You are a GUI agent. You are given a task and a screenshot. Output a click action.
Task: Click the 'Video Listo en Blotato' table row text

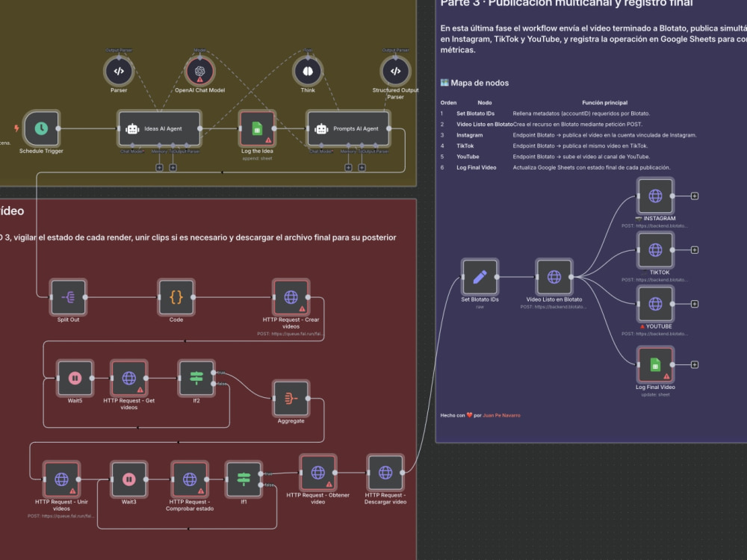(x=485, y=124)
